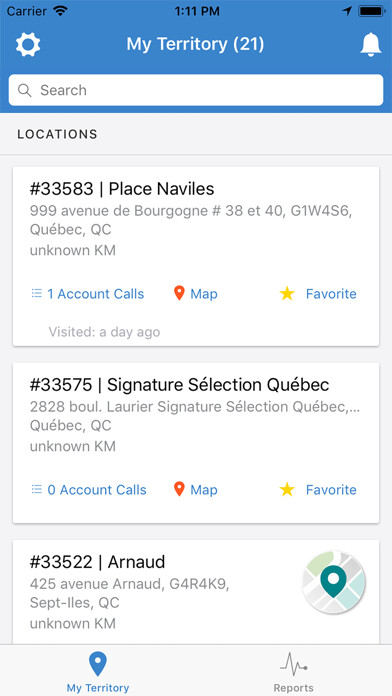Select the My Territory tab
Screen dimensions: 392x696
click(x=98, y=671)
